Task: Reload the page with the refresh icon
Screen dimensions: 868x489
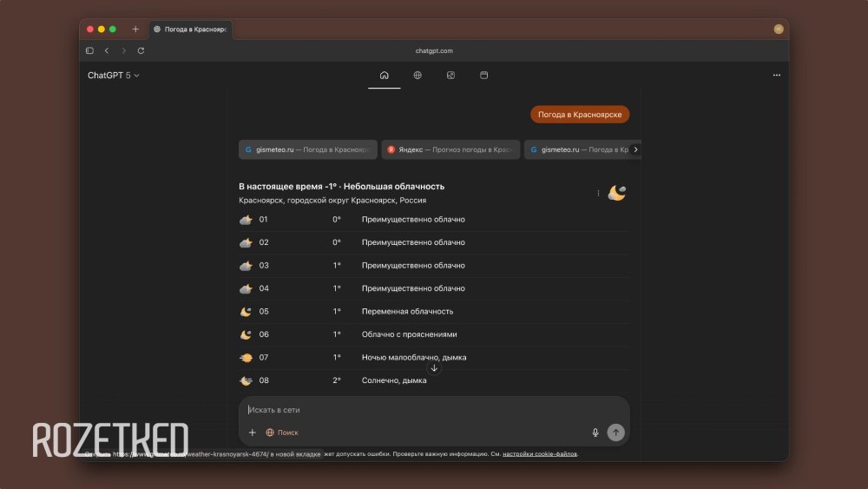Action: click(141, 51)
